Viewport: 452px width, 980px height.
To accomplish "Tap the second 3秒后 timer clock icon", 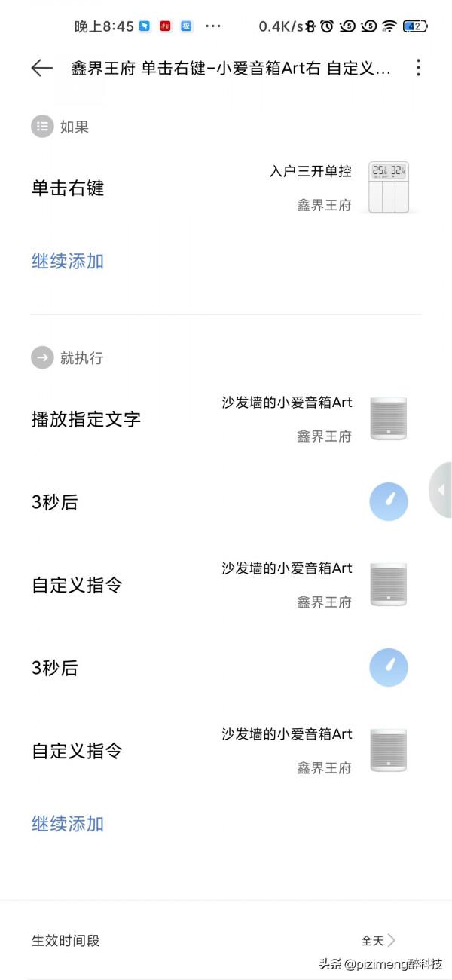I will 388,667.
